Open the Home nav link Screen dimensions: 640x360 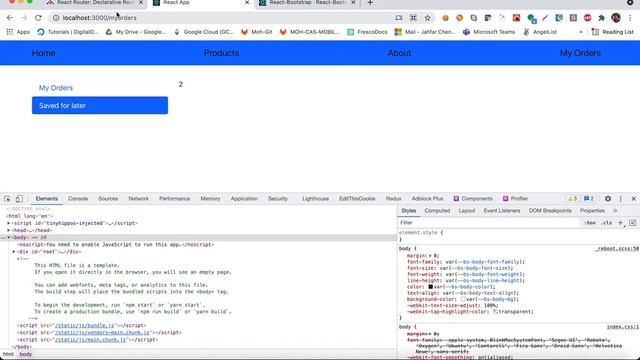pyautogui.click(x=44, y=53)
